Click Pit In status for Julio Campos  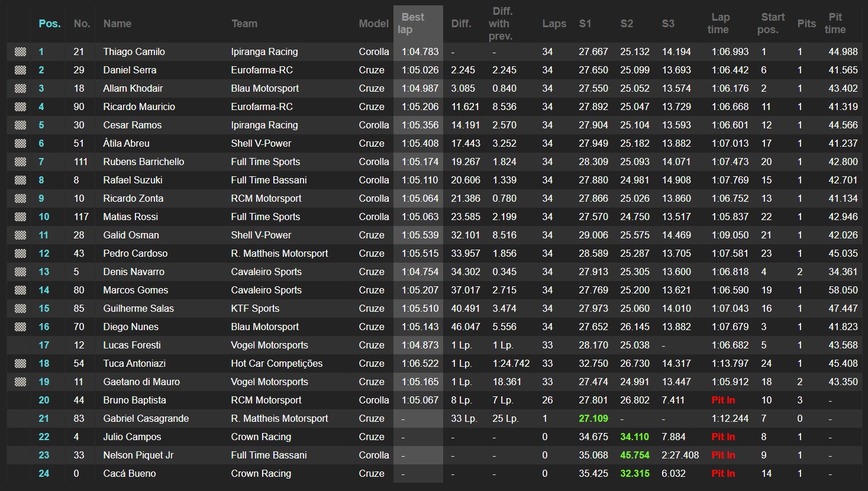click(x=723, y=437)
